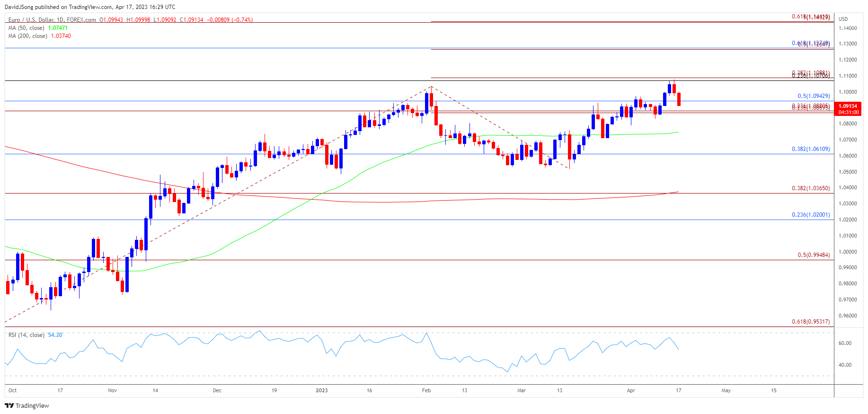Click the low value L1.09092
This screenshot has height=414, width=868.
165,20
